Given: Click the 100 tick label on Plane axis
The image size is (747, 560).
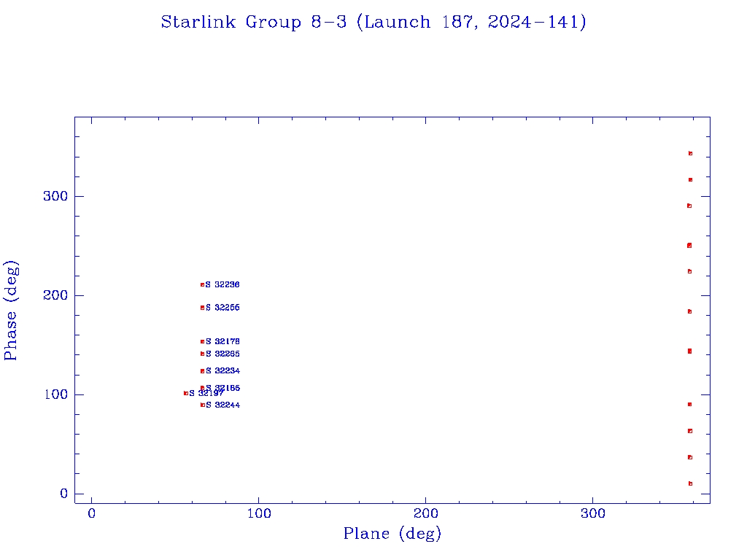Looking at the screenshot, I should [259, 513].
